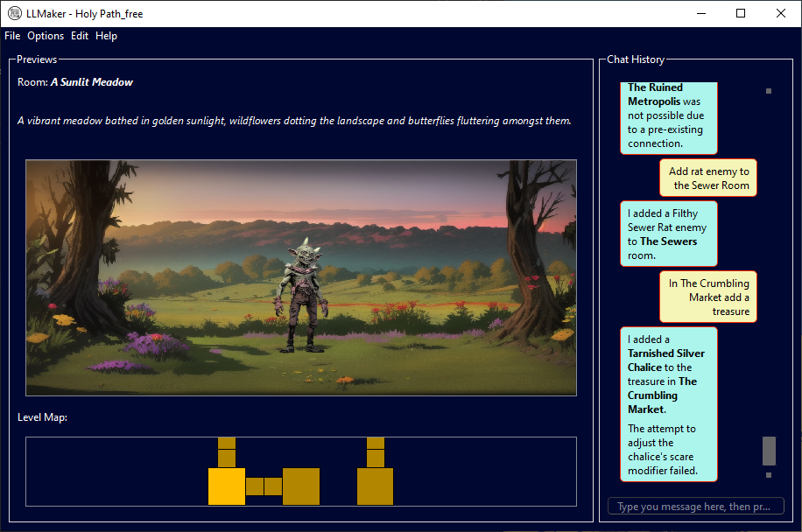Click the chat history scrollbar thumb
Viewport: 802px width, 532px height.
coord(769,451)
